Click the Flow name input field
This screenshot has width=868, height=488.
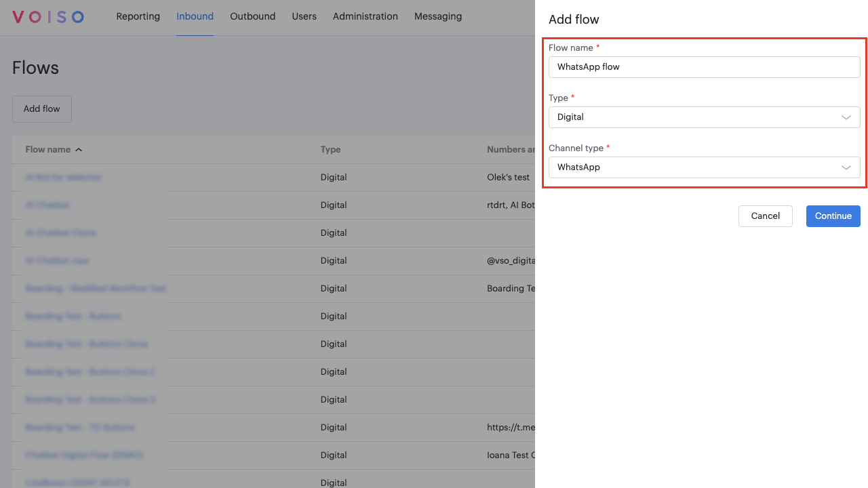click(705, 67)
